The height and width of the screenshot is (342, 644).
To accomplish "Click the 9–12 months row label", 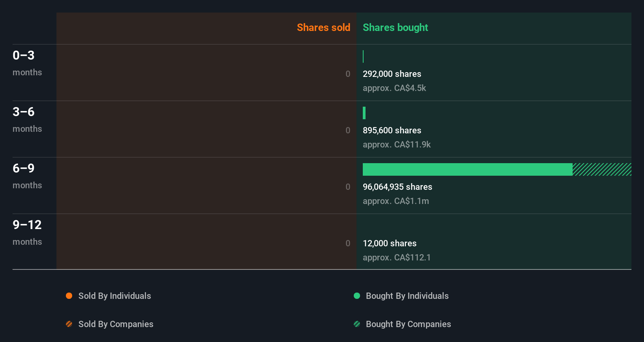I will 27,233.
